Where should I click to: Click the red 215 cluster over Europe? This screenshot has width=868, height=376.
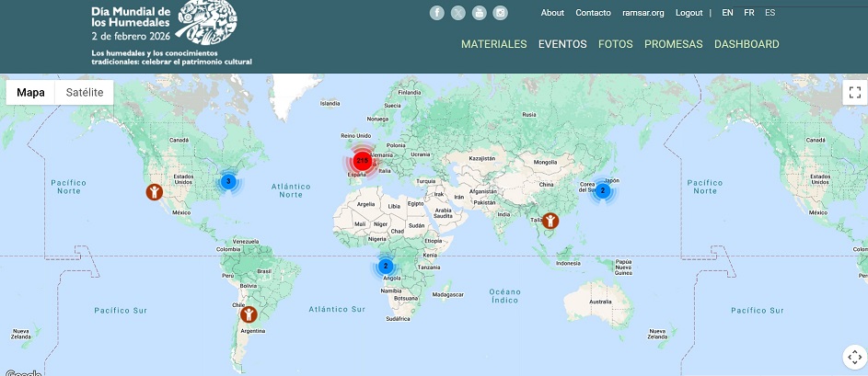click(x=363, y=160)
